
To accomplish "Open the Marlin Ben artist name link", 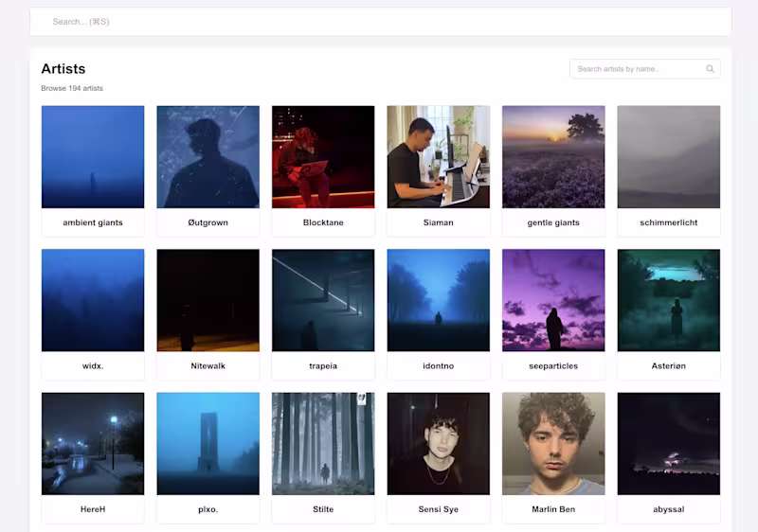I will [x=553, y=509].
